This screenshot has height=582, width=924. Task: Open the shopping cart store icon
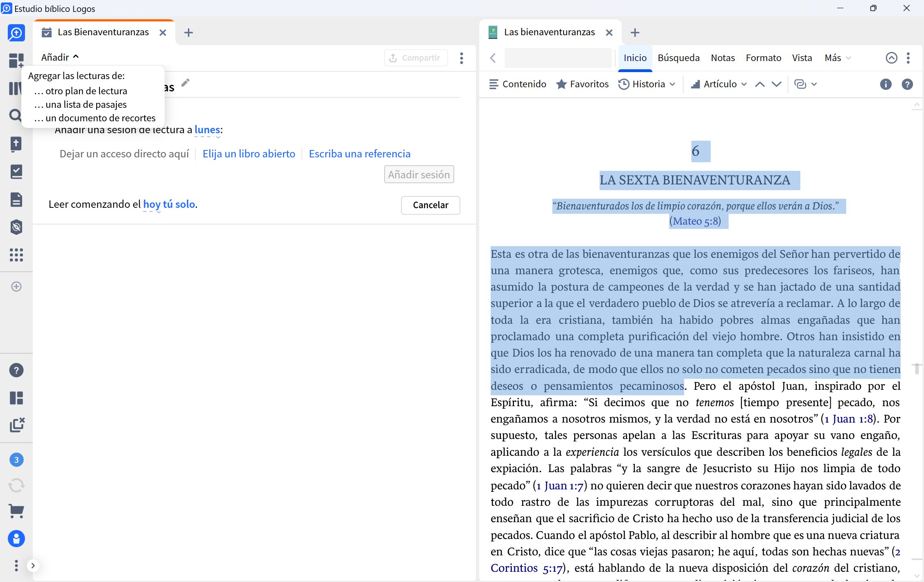(16, 511)
